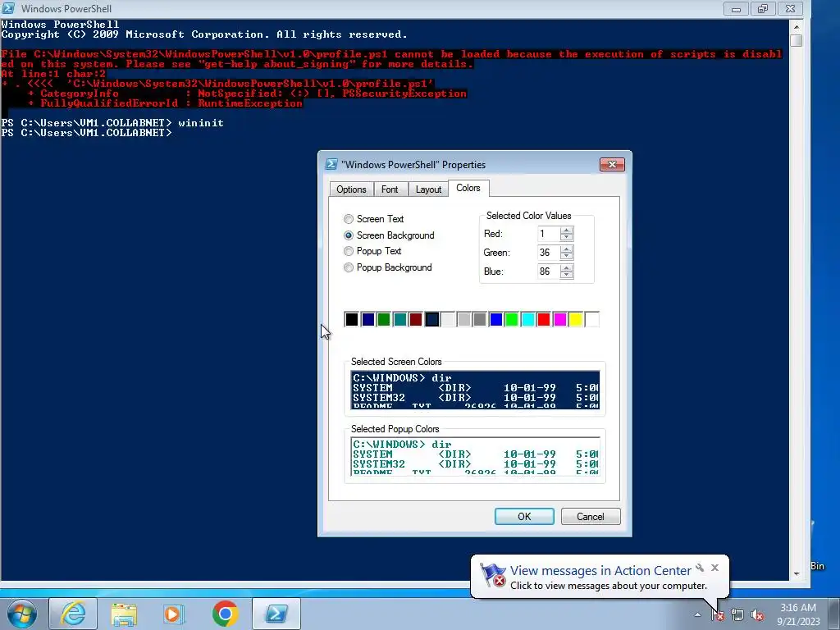This screenshot has height=630, width=840.
Task: Pick the silver gray color swatch
Action: [464, 320]
